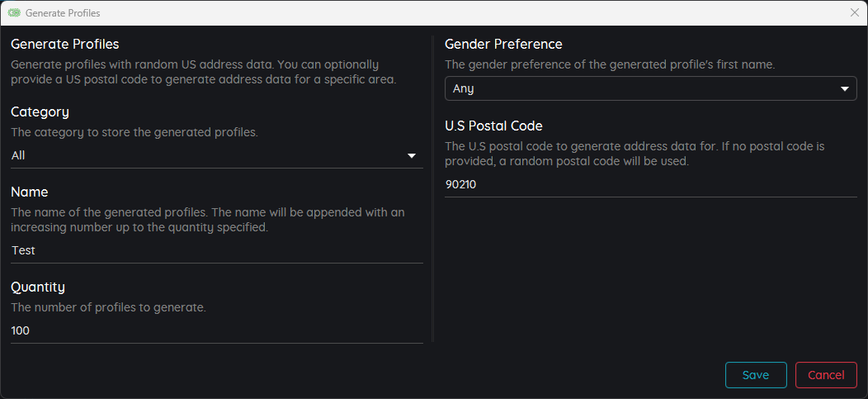Click the Quantity field showing 100

point(216,330)
